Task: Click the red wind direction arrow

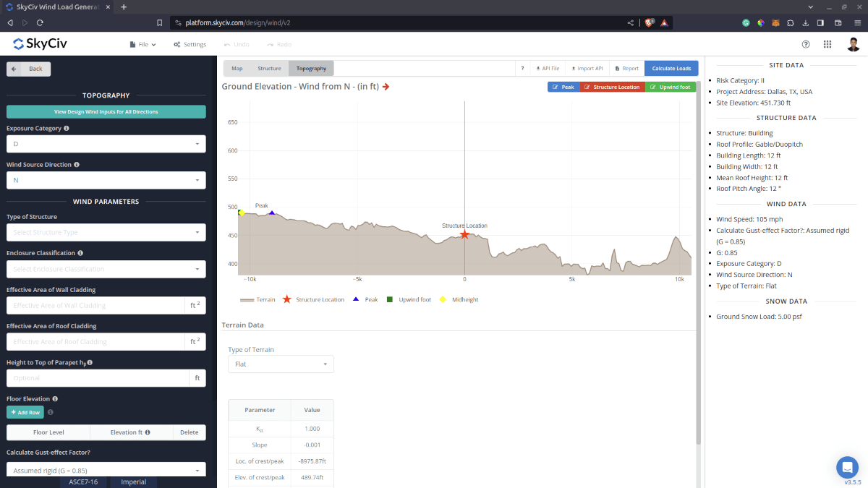Action: click(386, 87)
